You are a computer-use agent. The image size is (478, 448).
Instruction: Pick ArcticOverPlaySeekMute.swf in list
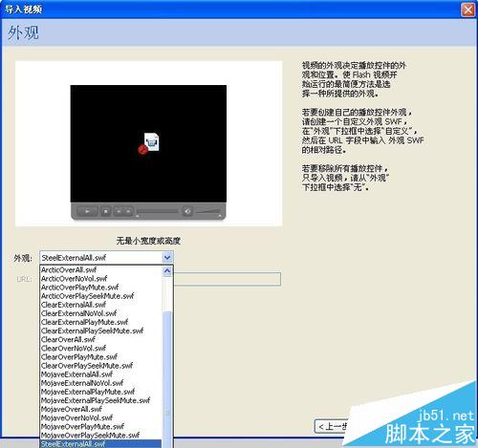coord(100,296)
